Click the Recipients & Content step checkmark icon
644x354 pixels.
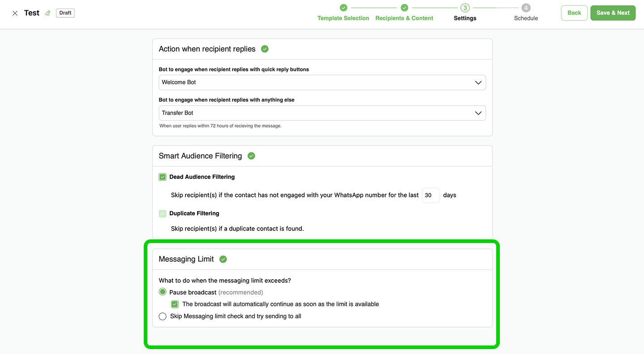(404, 8)
